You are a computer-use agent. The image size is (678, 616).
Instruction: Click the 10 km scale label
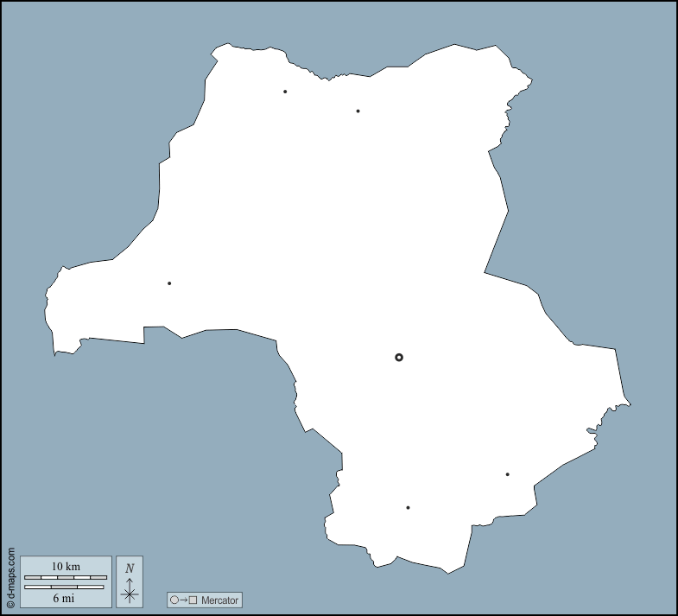click(x=66, y=566)
